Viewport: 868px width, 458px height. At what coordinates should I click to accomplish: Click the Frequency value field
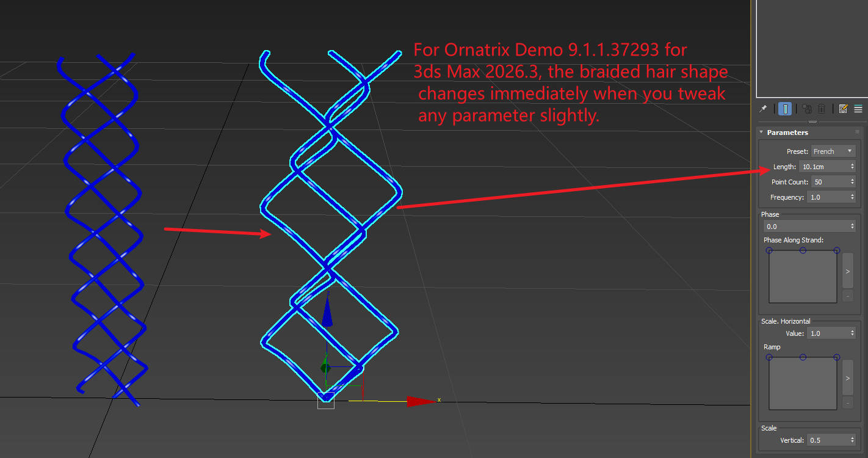[x=826, y=197]
